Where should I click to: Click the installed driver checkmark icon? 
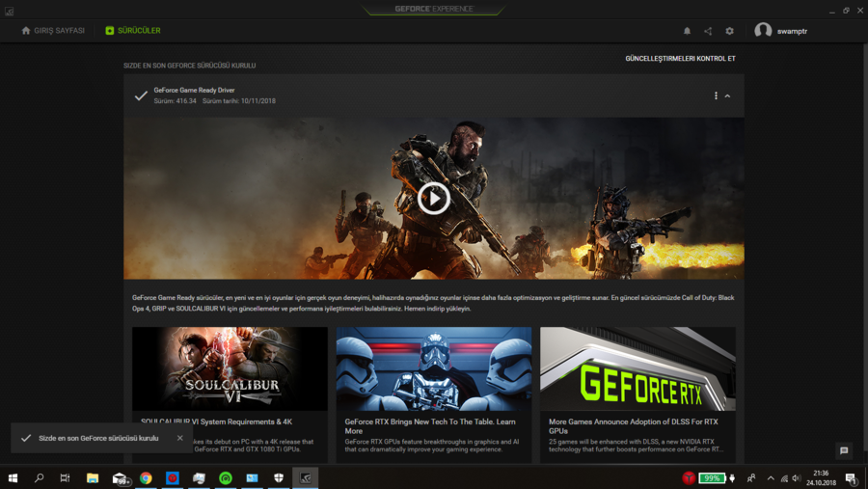coord(141,95)
